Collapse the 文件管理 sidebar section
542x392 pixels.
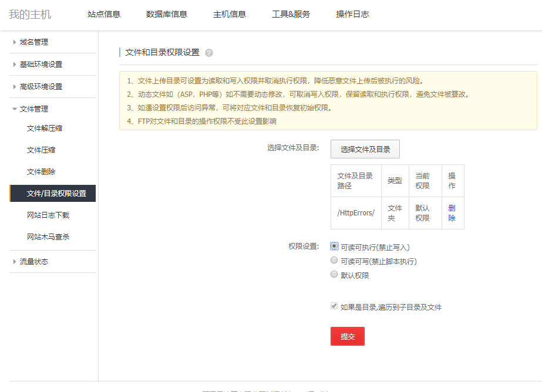coord(34,109)
